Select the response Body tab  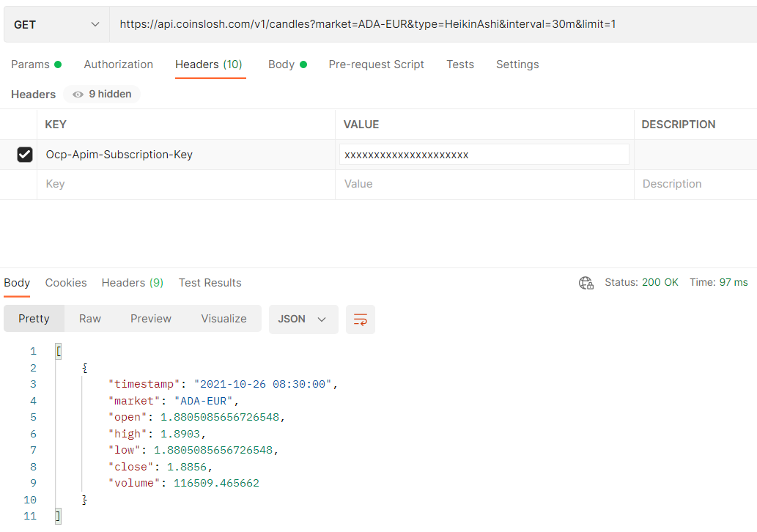click(17, 283)
